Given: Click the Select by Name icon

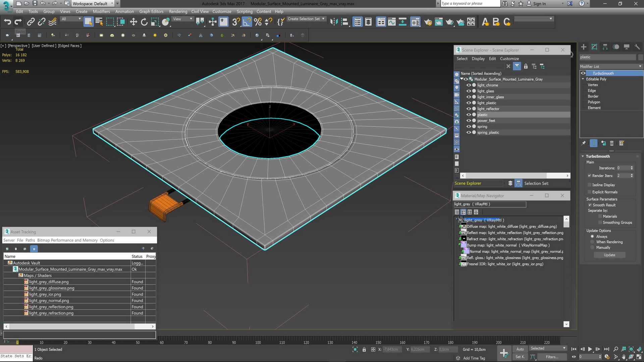Looking at the screenshot, I should (99, 22).
